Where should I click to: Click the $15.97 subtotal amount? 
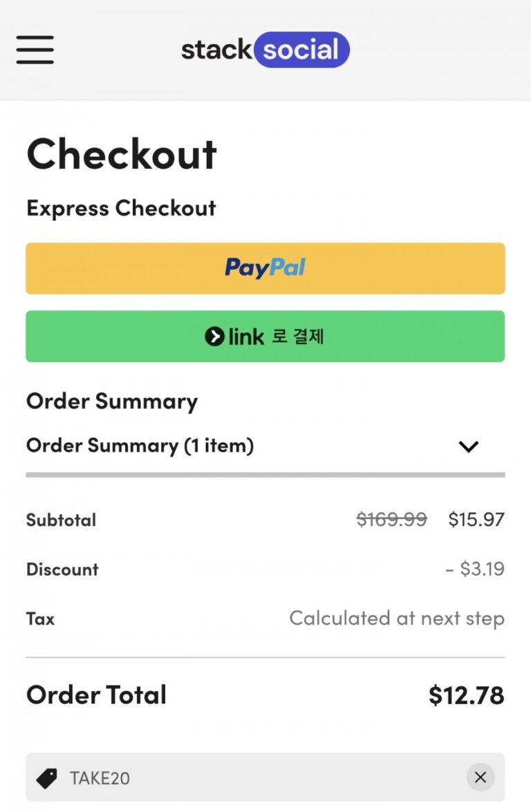(476, 519)
